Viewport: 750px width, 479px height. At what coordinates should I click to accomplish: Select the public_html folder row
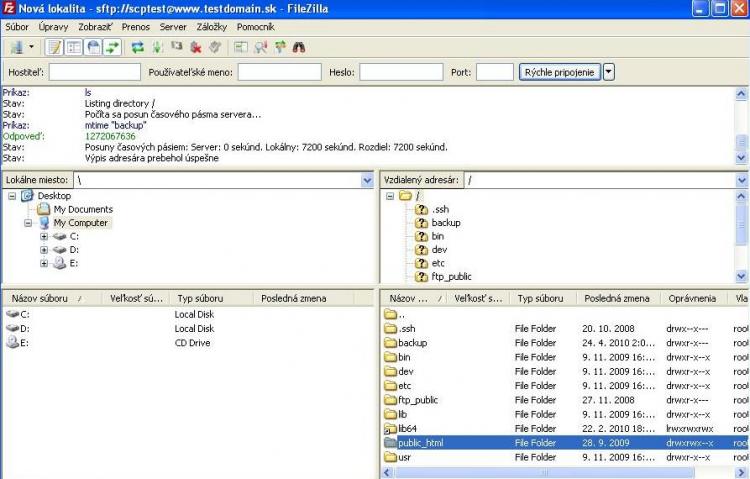pyautogui.click(x=565, y=443)
